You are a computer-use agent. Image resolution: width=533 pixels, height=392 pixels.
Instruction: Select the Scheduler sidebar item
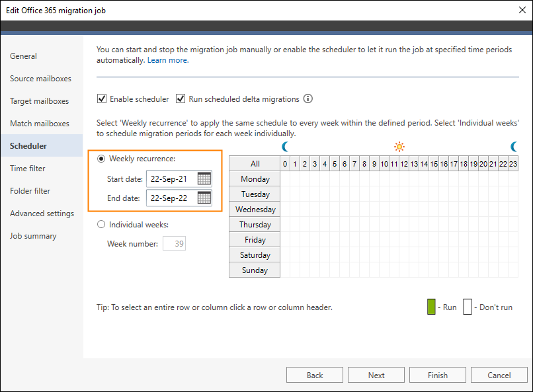click(x=42, y=145)
